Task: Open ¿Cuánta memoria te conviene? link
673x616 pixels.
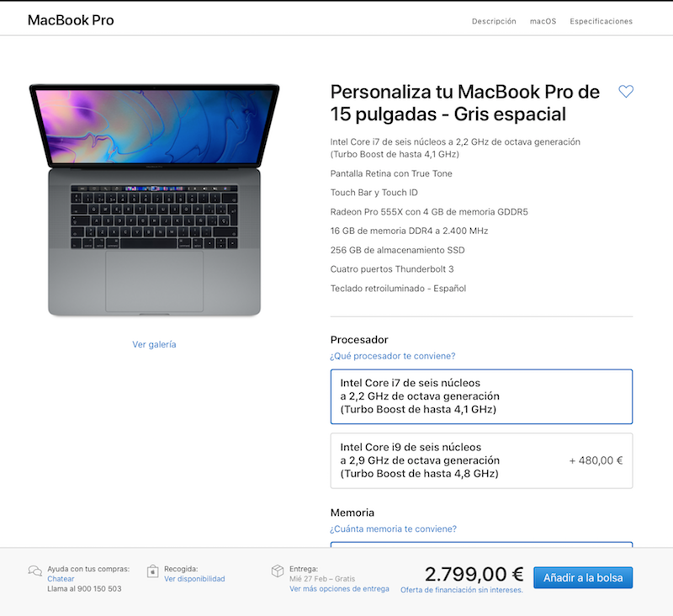Action: [393, 528]
